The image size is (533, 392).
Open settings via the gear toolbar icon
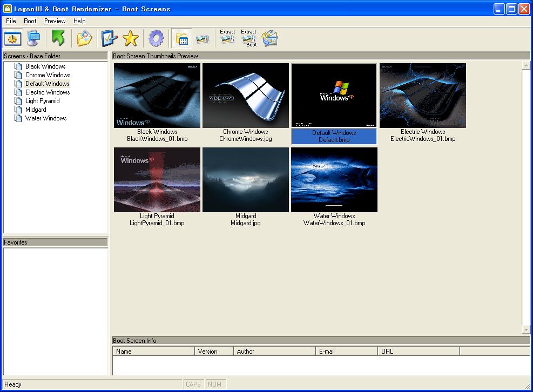pyautogui.click(x=156, y=38)
